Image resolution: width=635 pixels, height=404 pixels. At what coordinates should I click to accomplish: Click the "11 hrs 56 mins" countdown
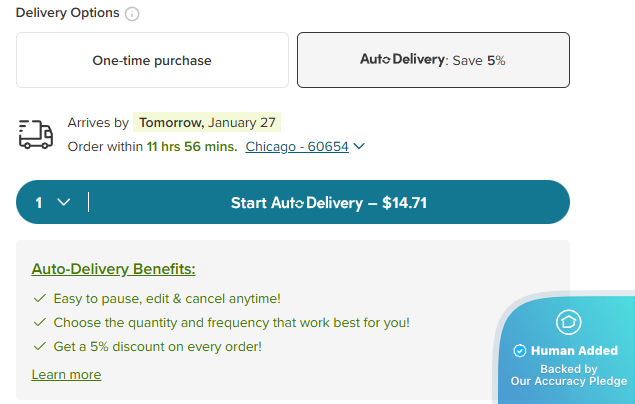[x=192, y=146]
